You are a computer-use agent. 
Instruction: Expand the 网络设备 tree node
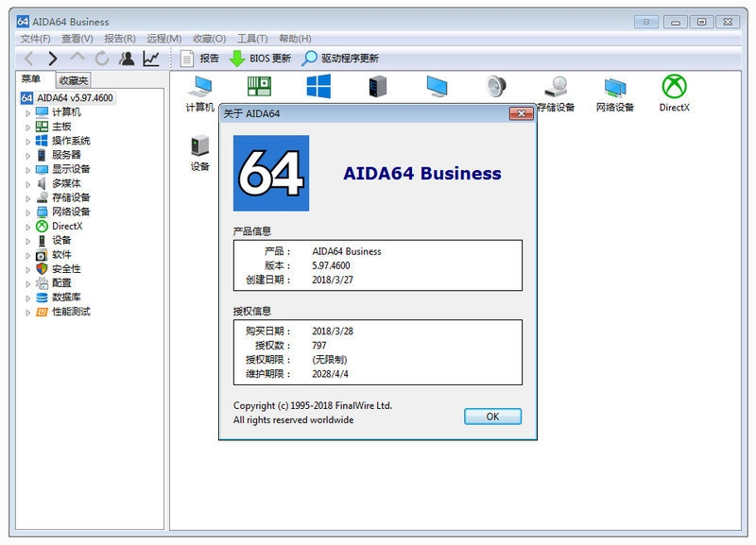click(27, 213)
